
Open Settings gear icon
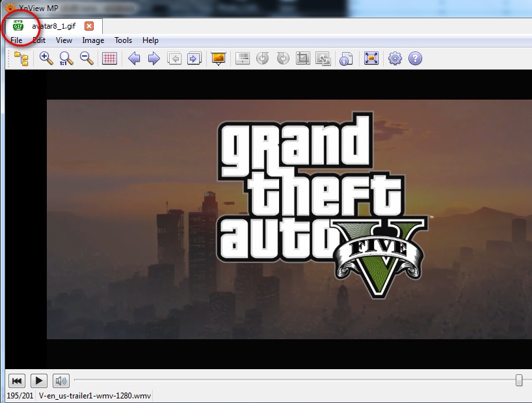395,59
